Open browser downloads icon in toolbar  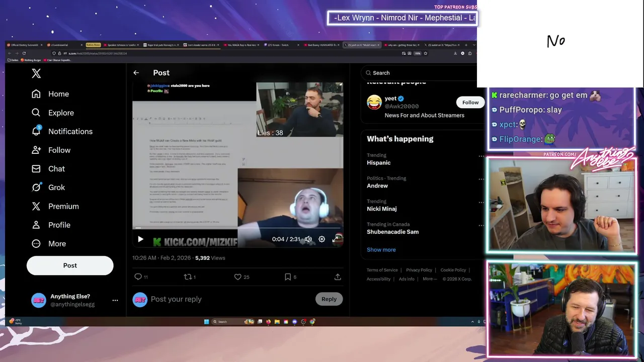coord(455,53)
